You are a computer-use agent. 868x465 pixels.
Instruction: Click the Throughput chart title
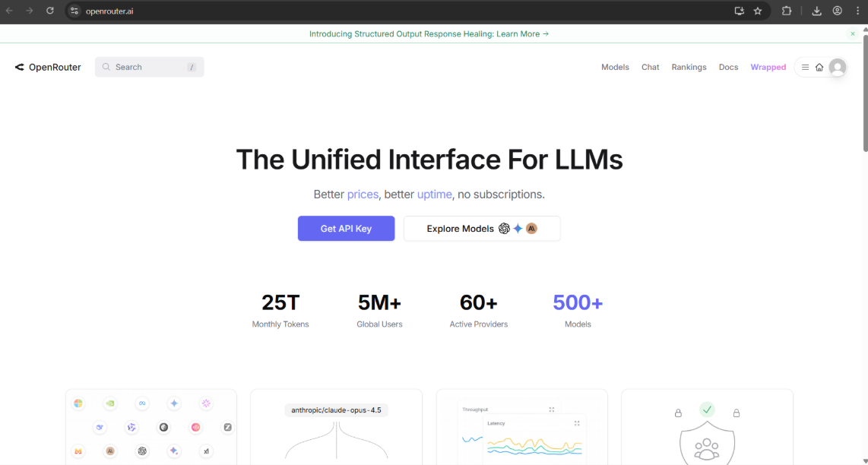pyautogui.click(x=475, y=410)
